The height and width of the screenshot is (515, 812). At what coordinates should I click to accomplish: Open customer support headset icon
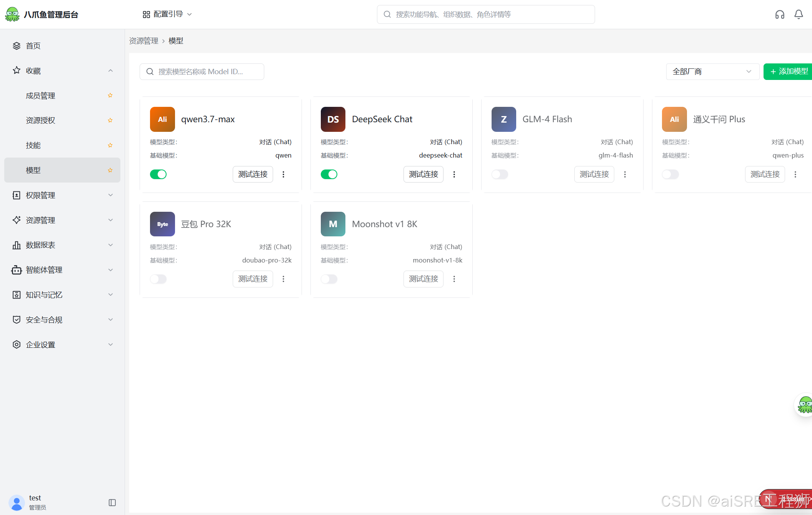[780, 15]
